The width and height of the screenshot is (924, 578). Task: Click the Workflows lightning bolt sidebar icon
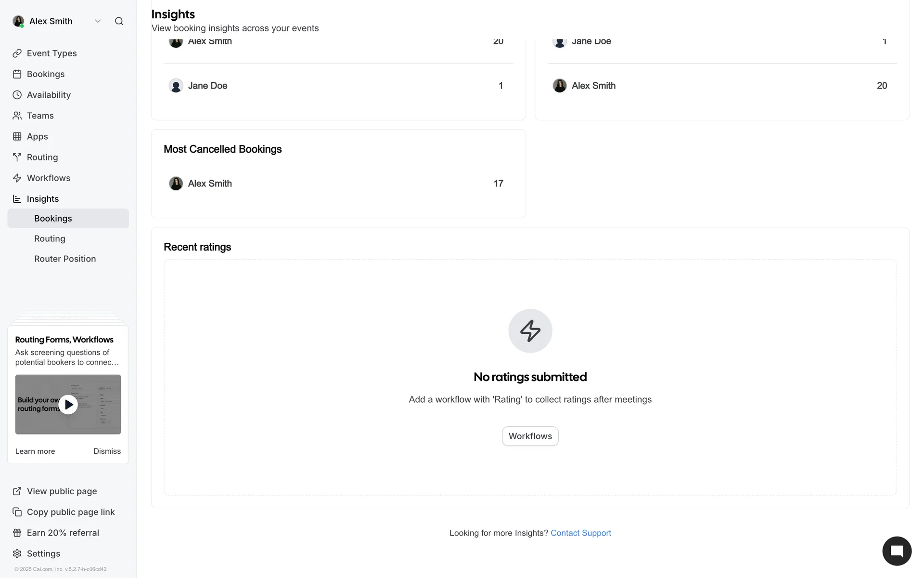(x=17, y=178)
